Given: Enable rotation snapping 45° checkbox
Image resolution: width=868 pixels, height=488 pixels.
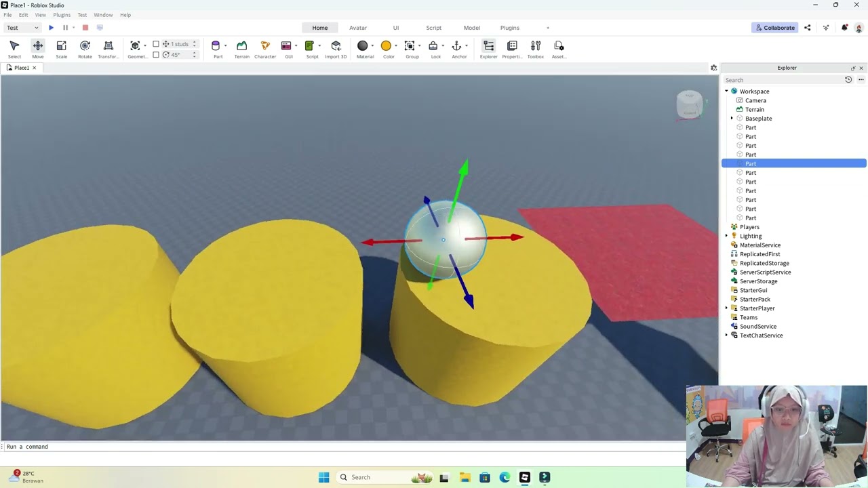Looking at the screenshot, I should click(x=156, y=55).
